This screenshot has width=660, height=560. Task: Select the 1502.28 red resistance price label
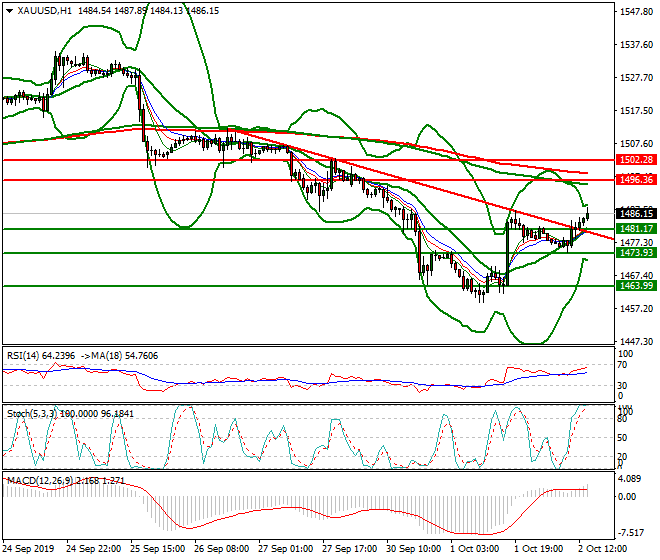636,160
